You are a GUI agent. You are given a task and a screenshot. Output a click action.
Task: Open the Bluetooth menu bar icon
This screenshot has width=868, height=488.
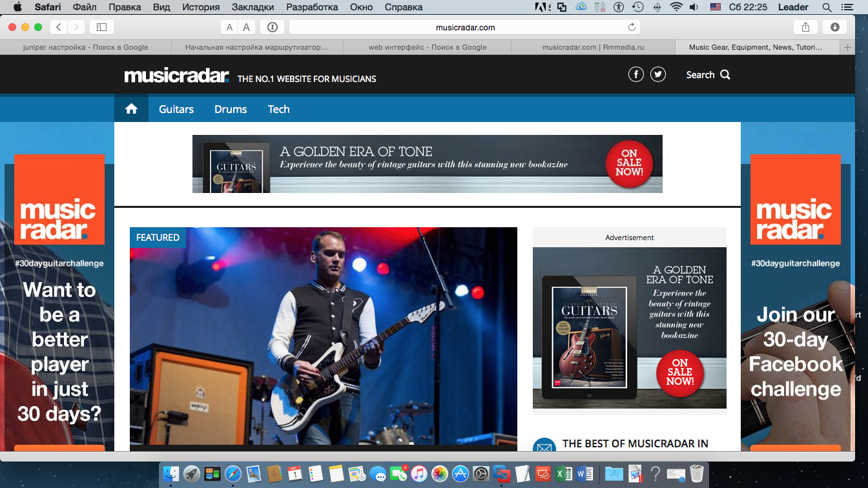tap(657, 7)
